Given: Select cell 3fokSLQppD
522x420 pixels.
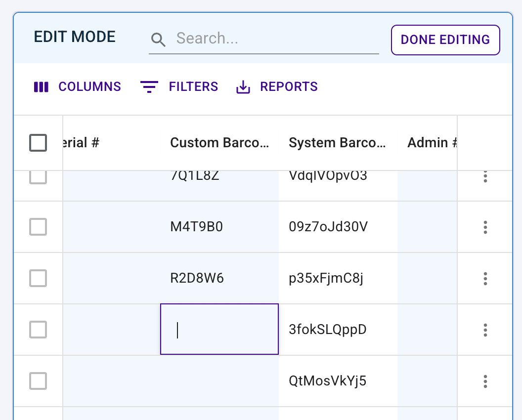Looking at the screenshot, I should (338, 330).
